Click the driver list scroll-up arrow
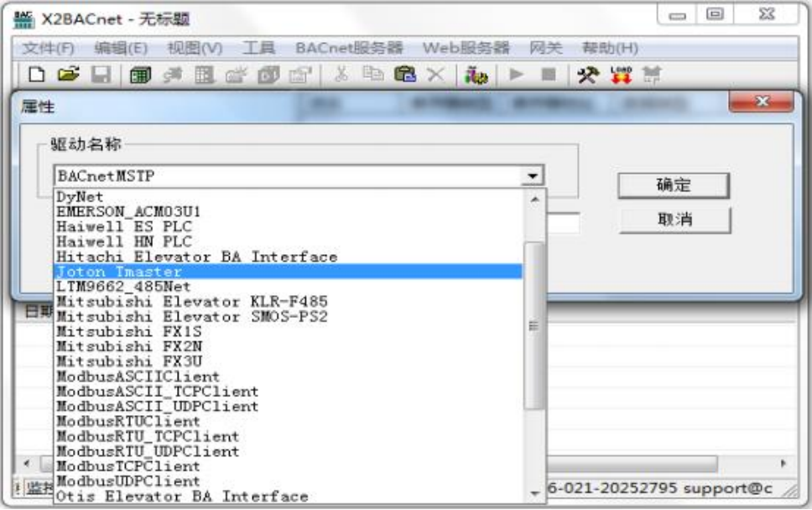The width and height of the screenshot is (812, 510). 534,200
